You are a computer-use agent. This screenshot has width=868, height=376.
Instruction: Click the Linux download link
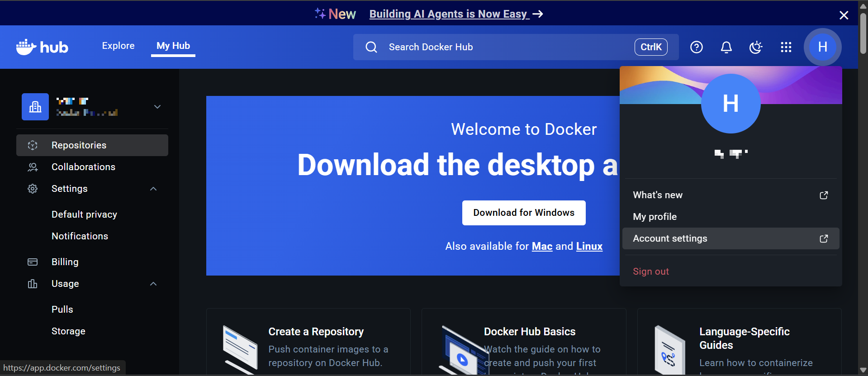tap(589, 246)
